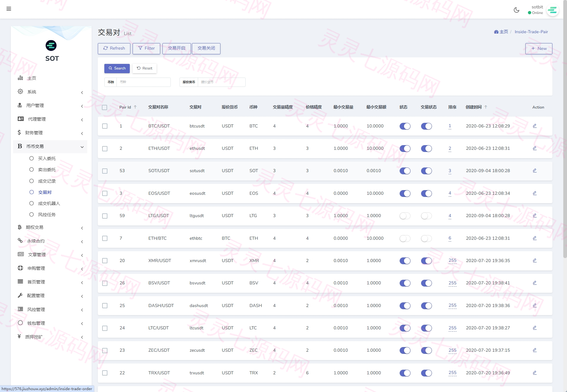
Task: Disable 状态 switch for BTC/USDT
Action: pos(405,126)
